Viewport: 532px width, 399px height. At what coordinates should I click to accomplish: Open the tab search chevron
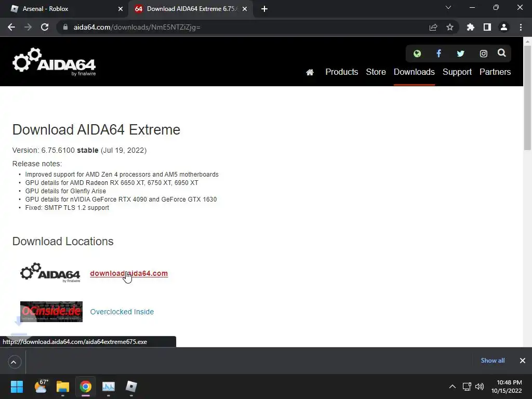pos(448,7)
